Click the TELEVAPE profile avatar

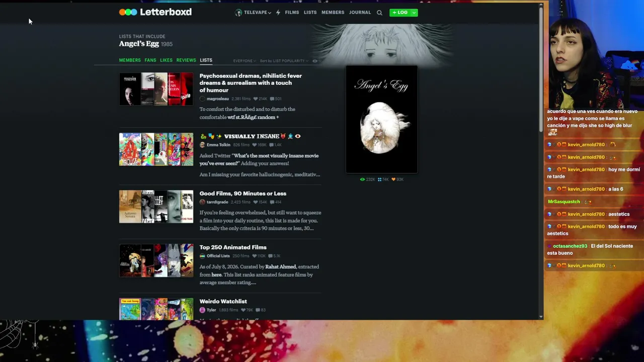click(x=238, y=13)
